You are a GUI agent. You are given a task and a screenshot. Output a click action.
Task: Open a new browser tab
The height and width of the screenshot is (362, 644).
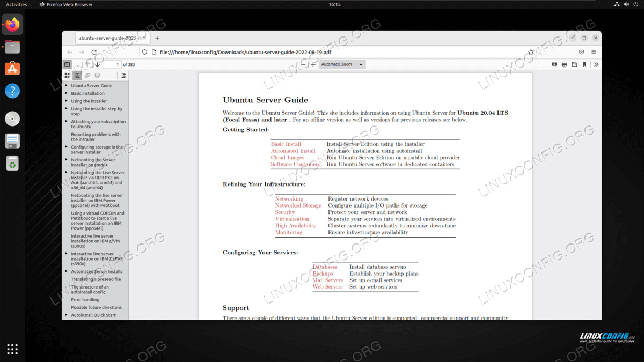point(157,38)
